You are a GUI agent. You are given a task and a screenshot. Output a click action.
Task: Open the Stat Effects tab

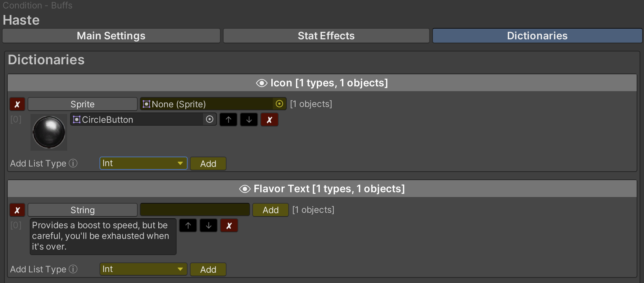(x=326, y=36)
